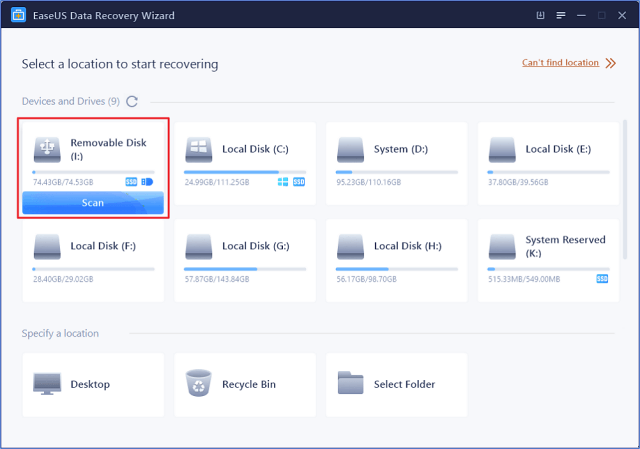Image resolution: width=640 pixels, height=449 pixels.
Task: Click the System Reserved (K:) drive icon
Action: click(502, 247)
